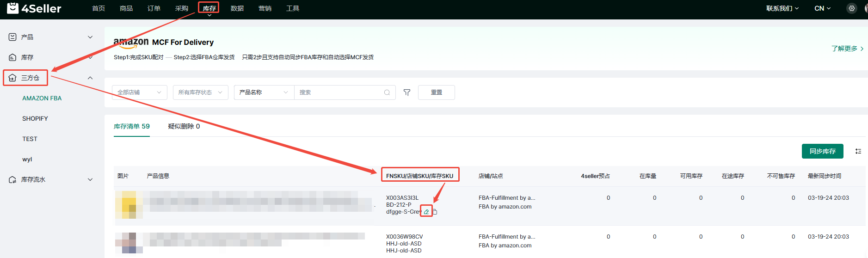Image resolution: width=868 pixels, height=258 pixels.
Task: Select TEST in sidebar
Action: point(30,139)
